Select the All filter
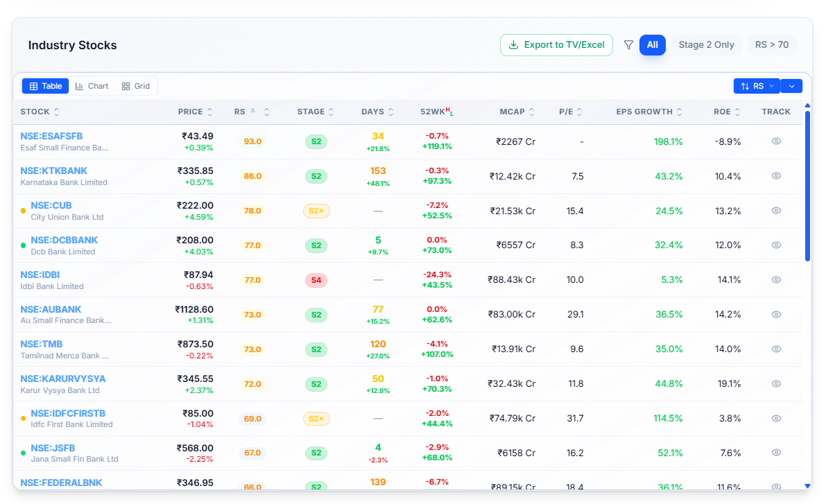Viewport: 826px width, 504px height. pyautogui.click(x=652, y=45)
